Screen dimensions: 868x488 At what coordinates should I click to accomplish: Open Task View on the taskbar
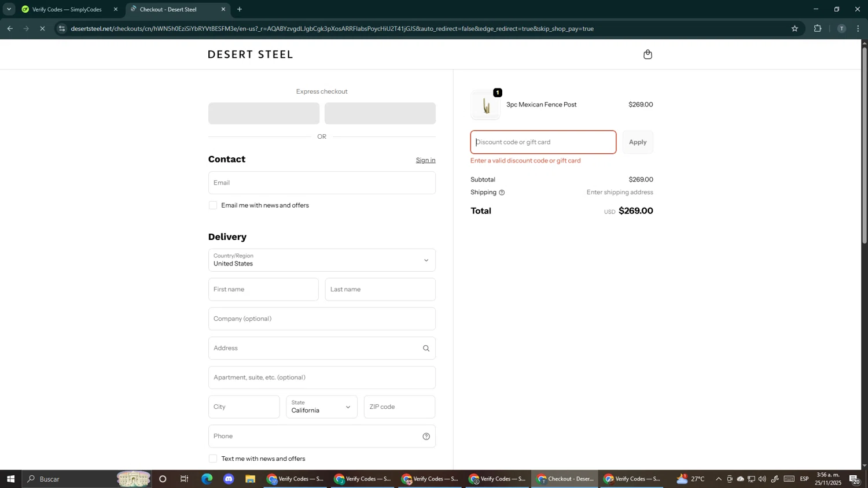tap(185, 479)
